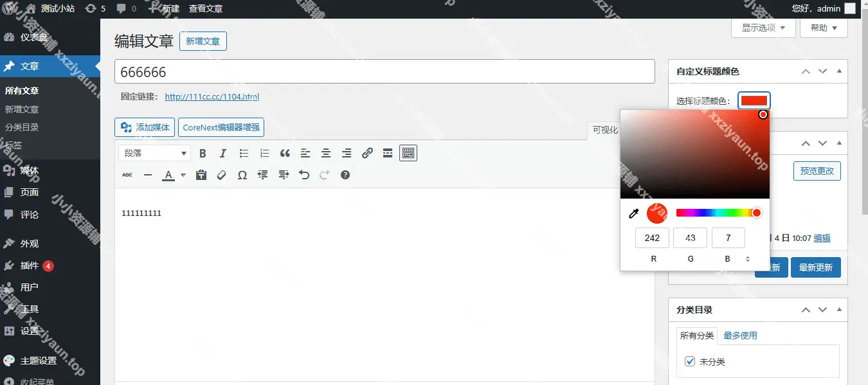Viewport: 868px width, 385px height.
Task: Toggle the toolbar toggle (kitchen sink) button
Action: point(408,153)
